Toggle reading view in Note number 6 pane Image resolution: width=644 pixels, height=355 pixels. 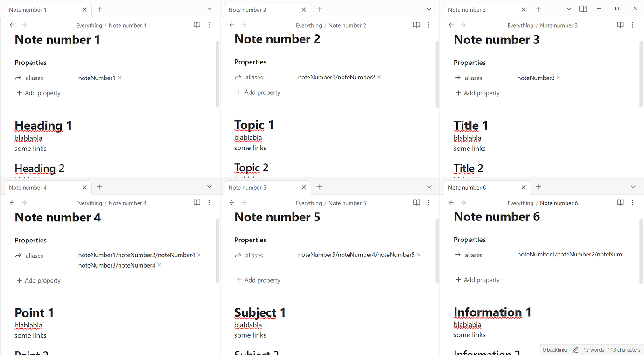[x=620, y=202]
